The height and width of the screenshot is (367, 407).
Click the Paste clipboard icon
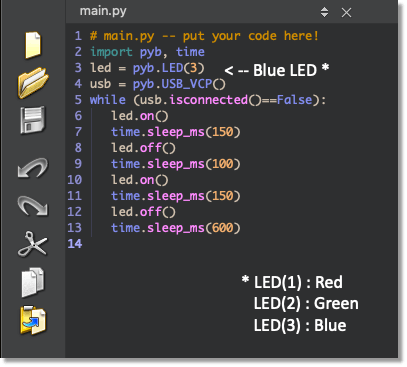click(x=33, y=320)
